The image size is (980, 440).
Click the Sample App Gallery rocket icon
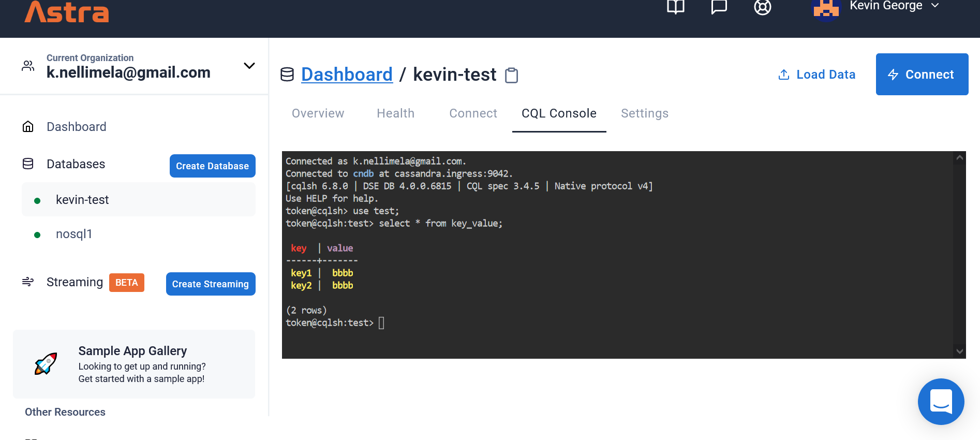click(46, 363)
